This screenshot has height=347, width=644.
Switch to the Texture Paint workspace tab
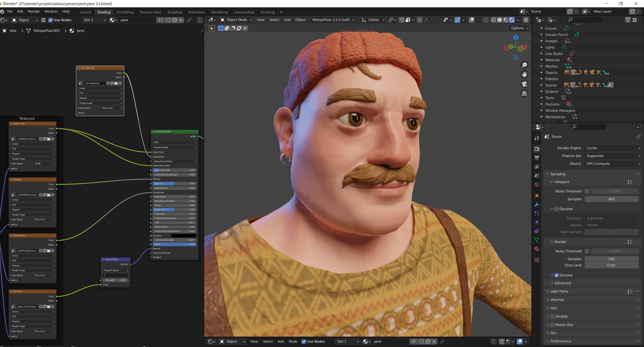[150, 12]
